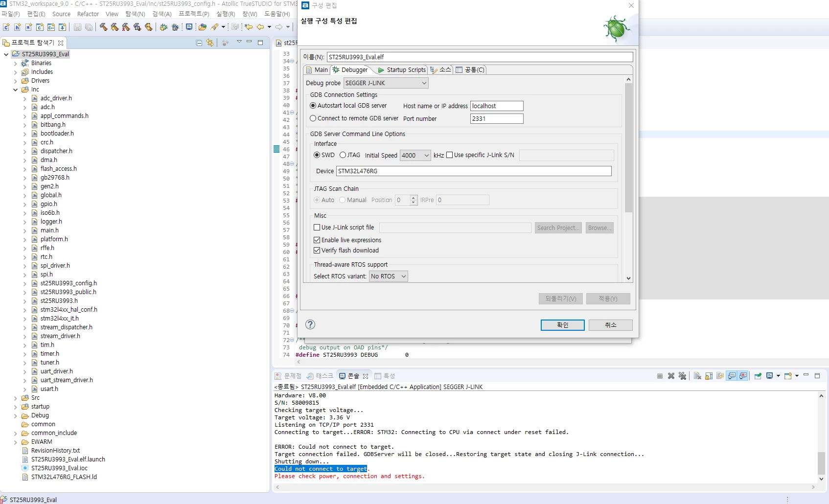Open Select RTOS variant dropdown
Image resolution: width=829 pixels, height=504 pixels.
coord(389,276)
